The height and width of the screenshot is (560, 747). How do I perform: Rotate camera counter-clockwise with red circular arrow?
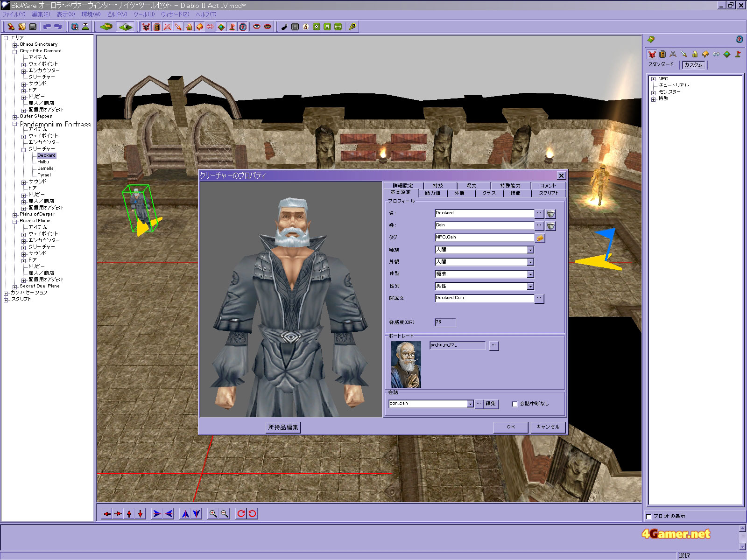pyautogui.click(x=253, y=514)
